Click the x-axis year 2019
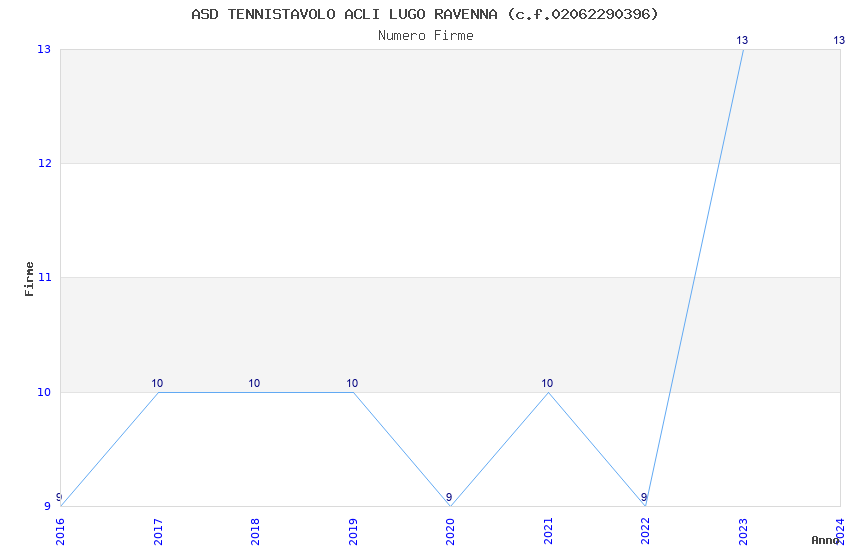Viewport: 850px width, 550px height. (353, 532)
